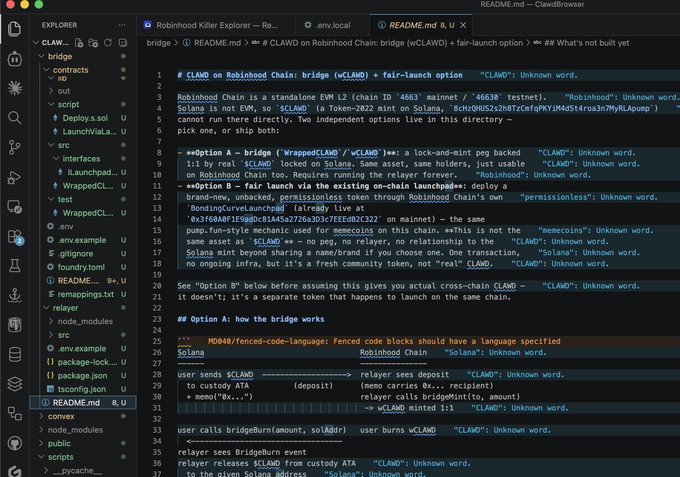Open the PostgreSQL elephant icon
Viewport: 680px width, 477px height.
click(14, 325)
